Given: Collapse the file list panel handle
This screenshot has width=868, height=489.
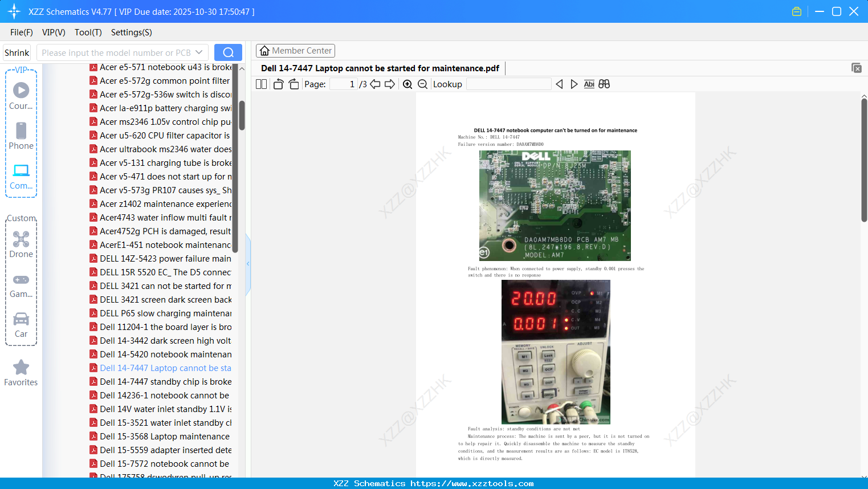Looking at the screenshot, I should (x=248, y=264).
